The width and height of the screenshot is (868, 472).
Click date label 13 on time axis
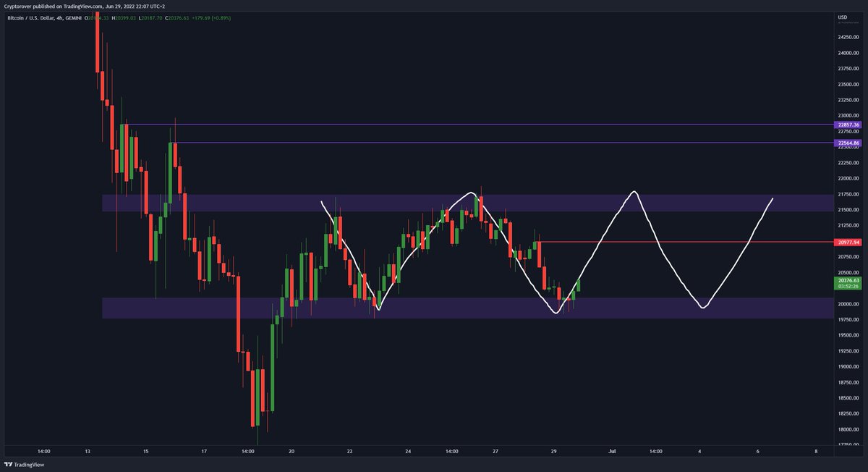[88, 451]
